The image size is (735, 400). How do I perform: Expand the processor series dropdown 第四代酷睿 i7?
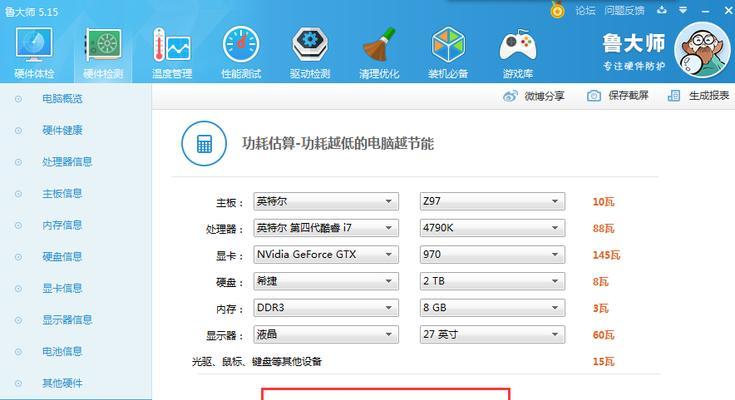(x=326, y=228)
